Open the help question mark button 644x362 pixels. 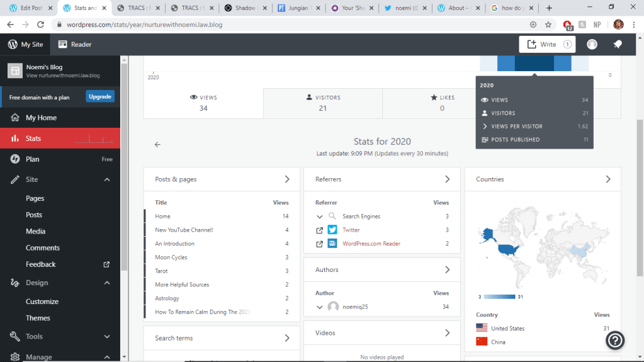click(x=614, y=340)
